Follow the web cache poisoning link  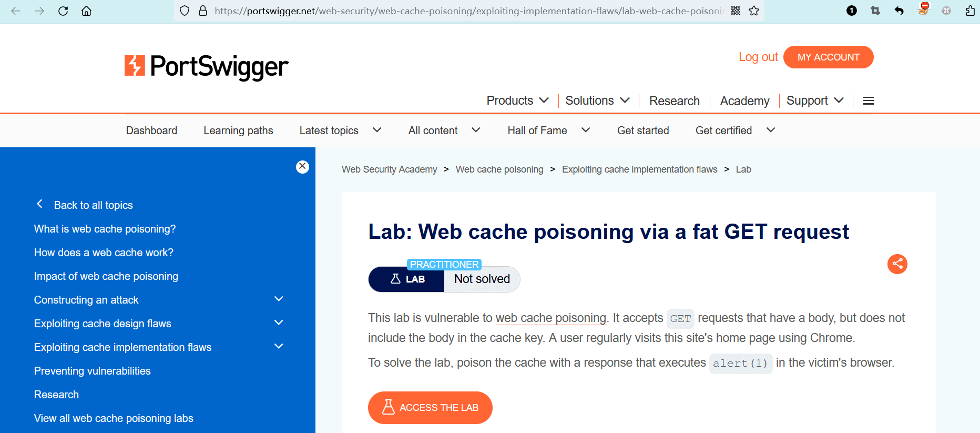click(550, 318)
